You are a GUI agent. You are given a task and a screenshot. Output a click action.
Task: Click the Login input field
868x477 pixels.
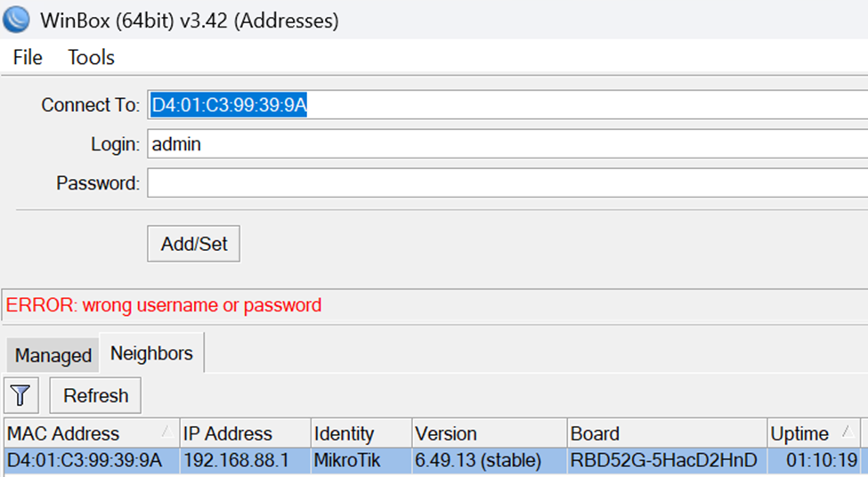coord(507,143)
